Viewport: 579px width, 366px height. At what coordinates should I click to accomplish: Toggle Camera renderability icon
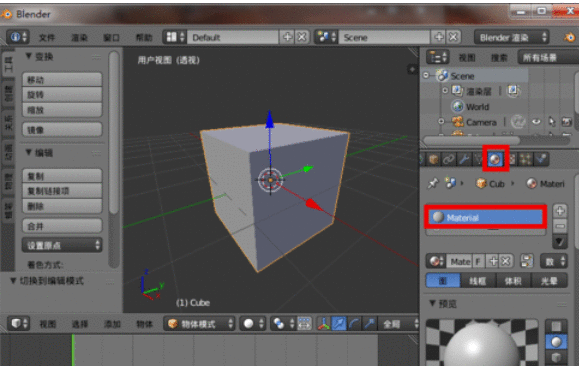(566, 122)
